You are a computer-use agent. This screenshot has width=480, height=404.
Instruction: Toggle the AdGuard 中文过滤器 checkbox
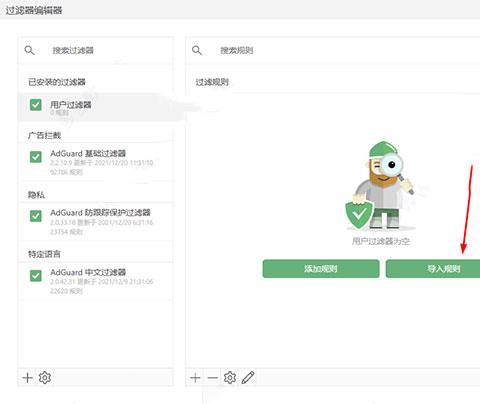click(36, 276)
